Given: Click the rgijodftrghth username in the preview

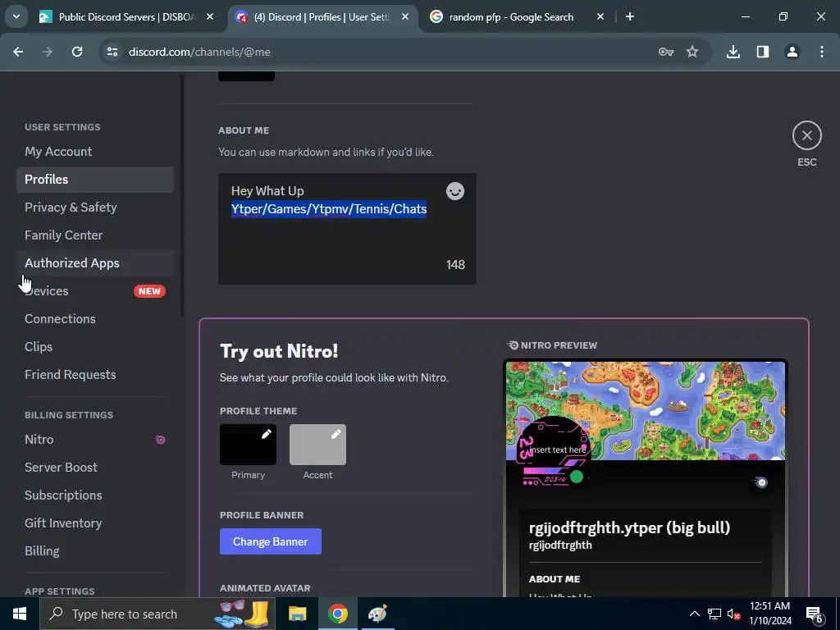Looking at the screenshot, I should click(560, 545).
